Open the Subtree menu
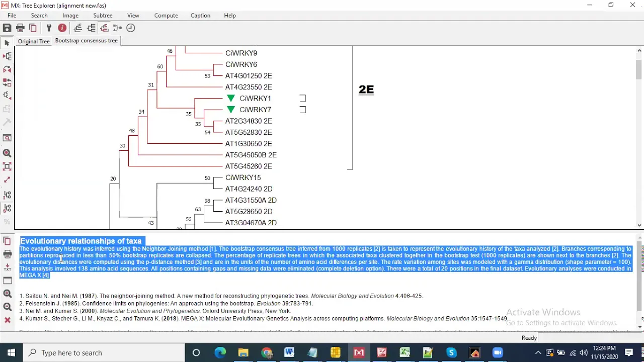 pos(103,16)
